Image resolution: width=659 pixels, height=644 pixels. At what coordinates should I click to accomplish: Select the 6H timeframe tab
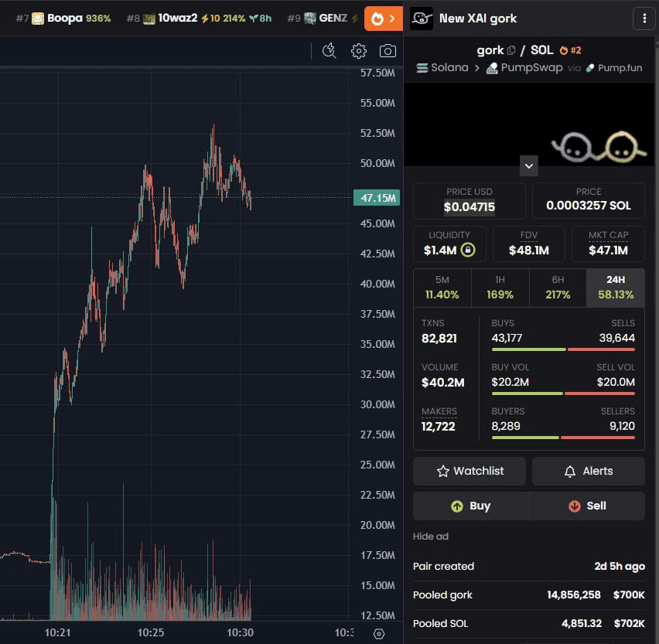tap(558, 288)
